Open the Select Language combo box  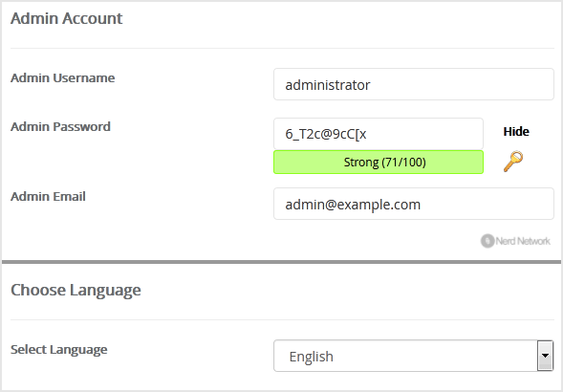[x=413, y=356]
